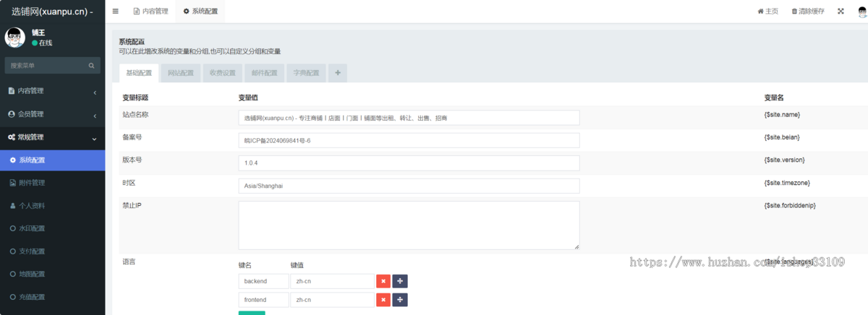Click the 在线 online status indicator
Viewport: 868px width, 315px height.
point(42,43)
